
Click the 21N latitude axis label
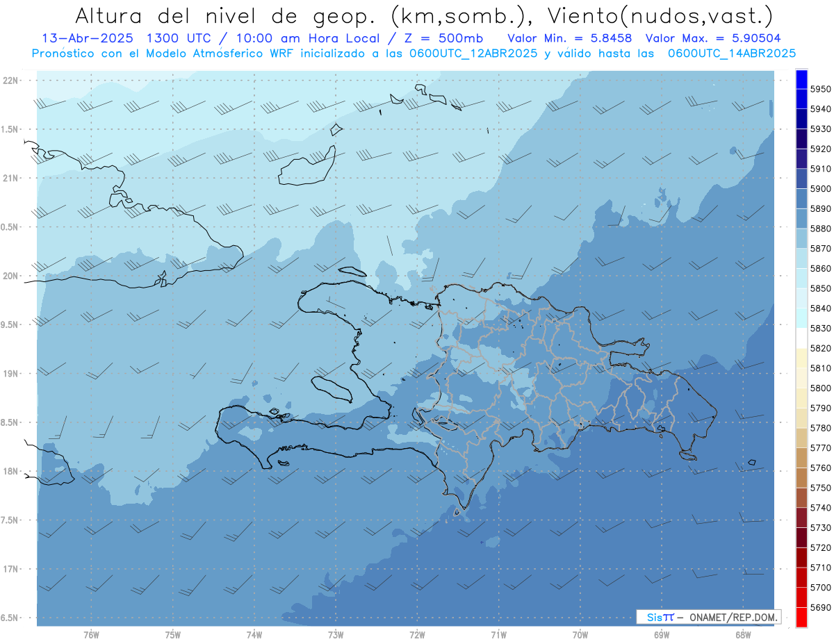10,179
